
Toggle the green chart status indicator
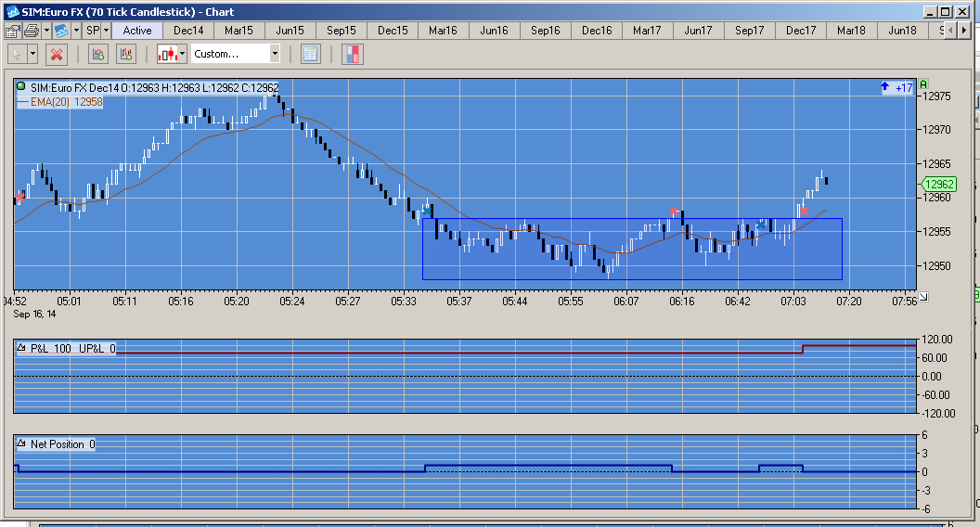(21, 87)
